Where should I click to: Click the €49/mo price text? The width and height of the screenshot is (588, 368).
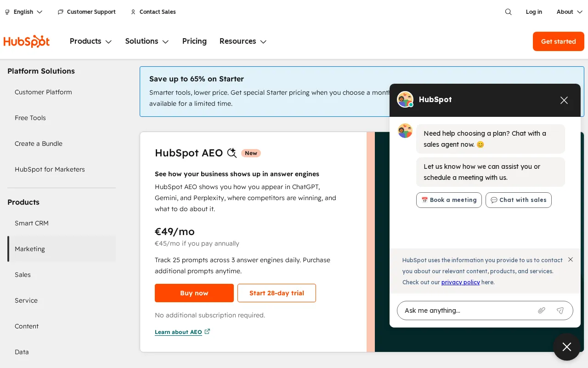point(175,231)
